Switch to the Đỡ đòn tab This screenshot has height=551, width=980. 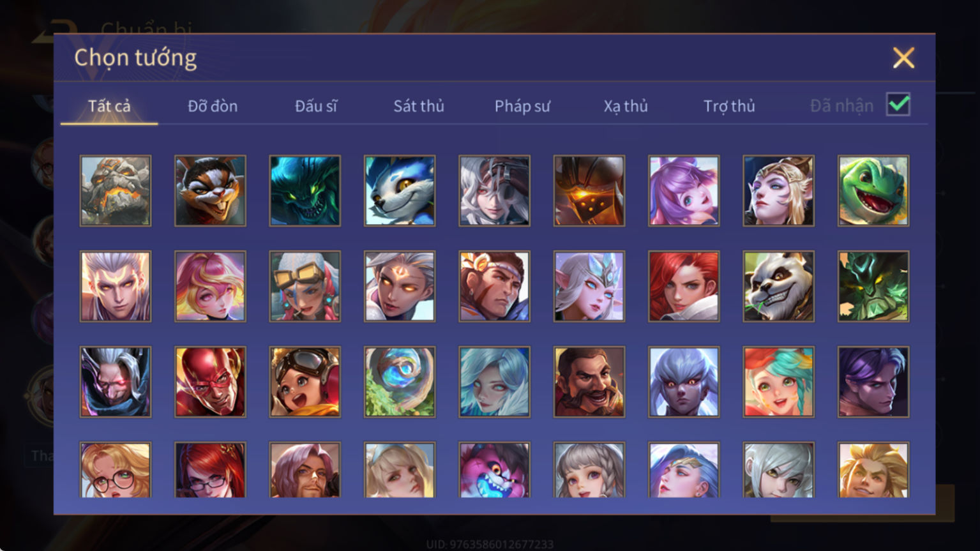pos(213,106)
